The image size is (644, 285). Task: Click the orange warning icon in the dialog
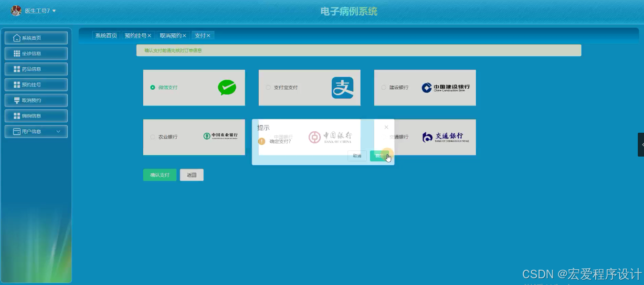262,141
